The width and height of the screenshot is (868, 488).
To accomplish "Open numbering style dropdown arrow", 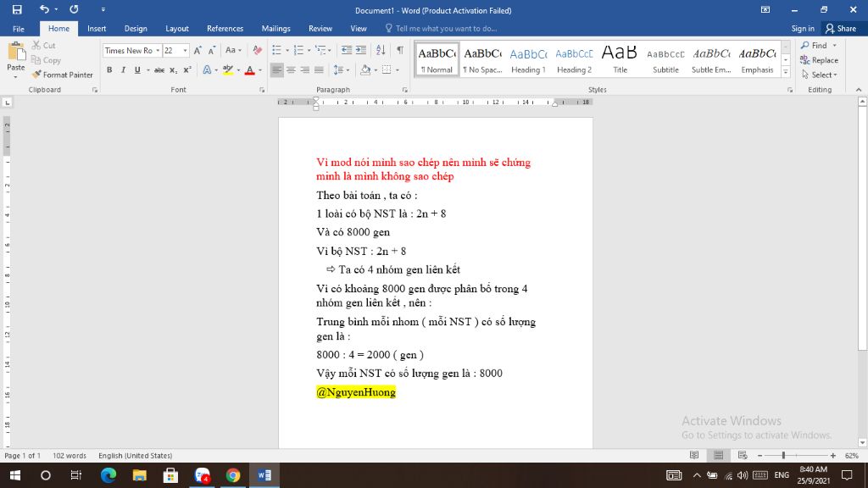I will click(309, 50).
